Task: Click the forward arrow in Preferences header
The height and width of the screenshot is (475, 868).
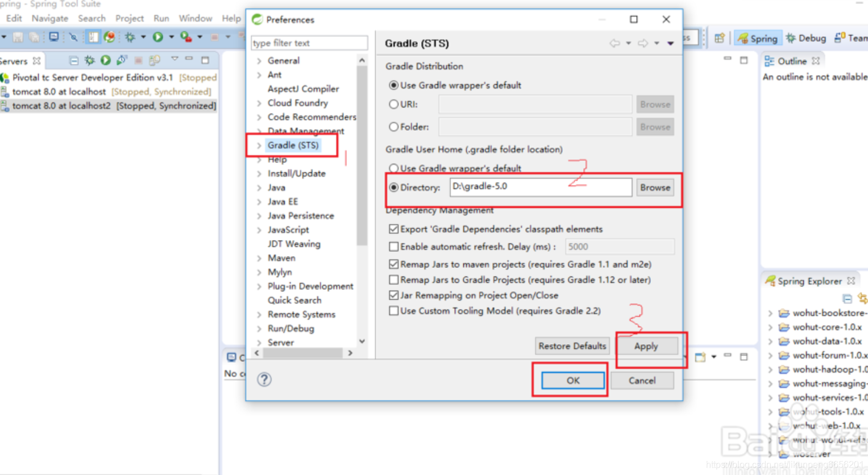Action: point(642,43)
